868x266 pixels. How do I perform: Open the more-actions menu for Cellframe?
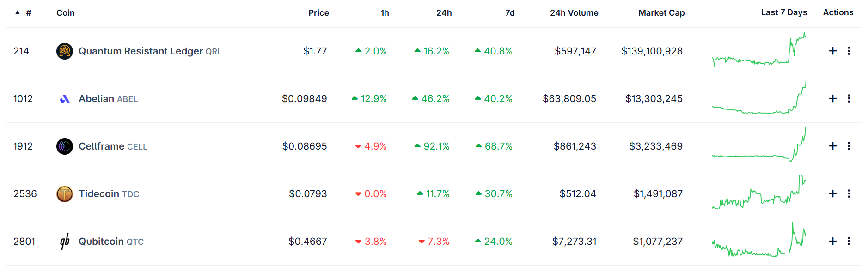click(849, 146)
